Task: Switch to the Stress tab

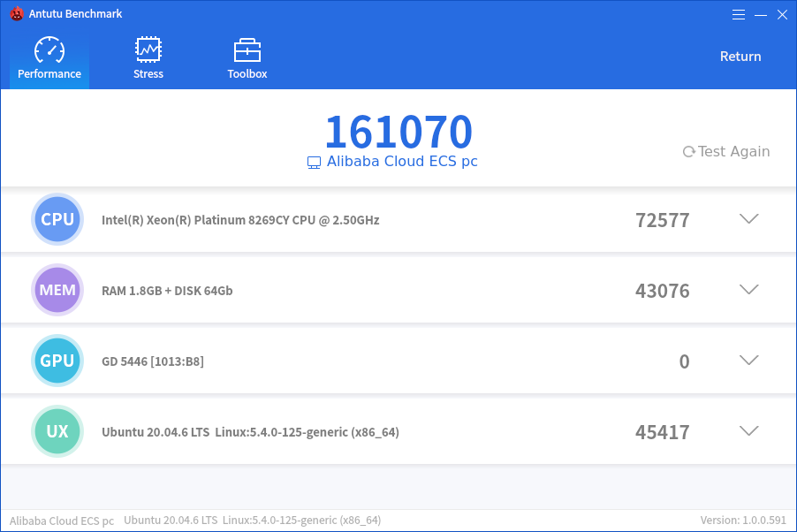Action: coord(148,59)
